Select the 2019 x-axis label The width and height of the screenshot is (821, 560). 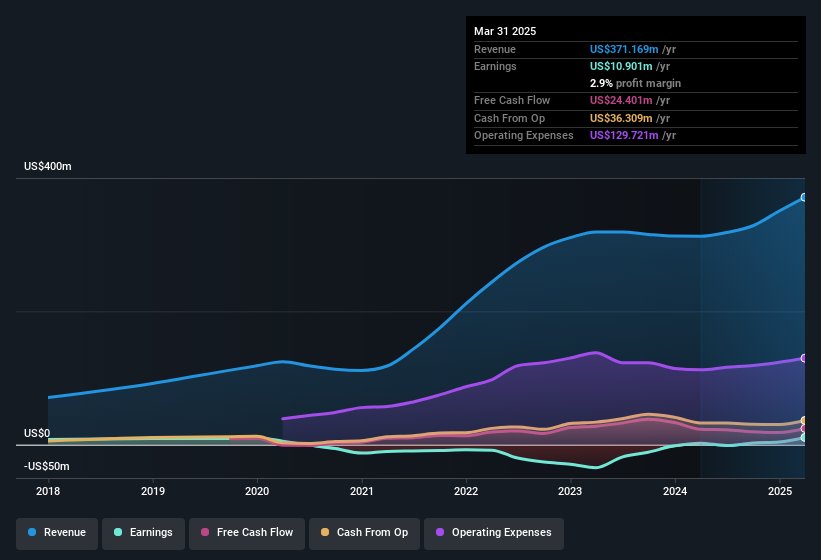point(153,491)
